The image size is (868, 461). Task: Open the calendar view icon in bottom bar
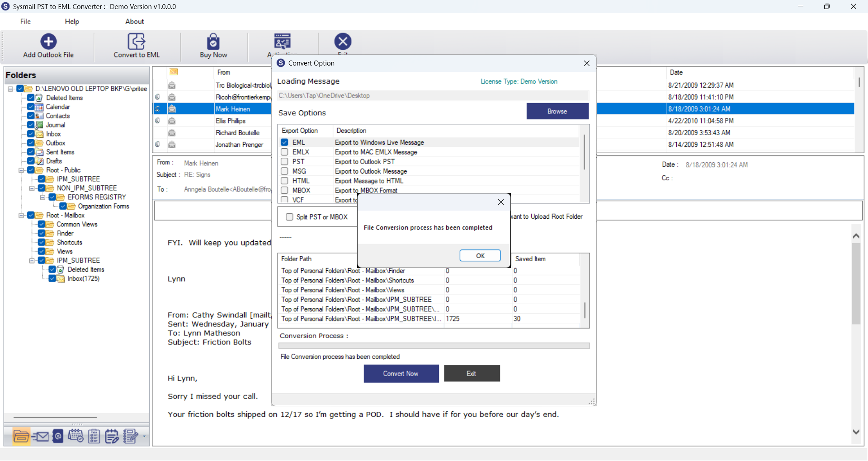(75, 436)
